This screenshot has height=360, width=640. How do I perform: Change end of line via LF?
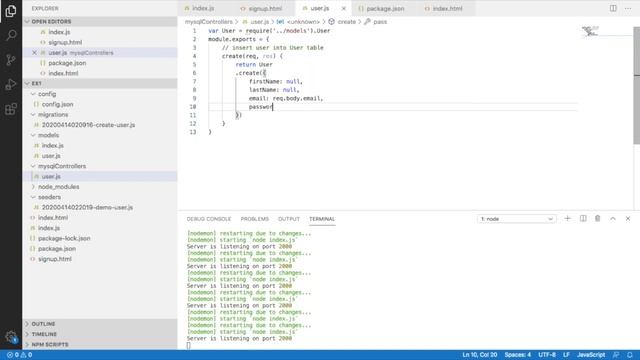point(566,355)
